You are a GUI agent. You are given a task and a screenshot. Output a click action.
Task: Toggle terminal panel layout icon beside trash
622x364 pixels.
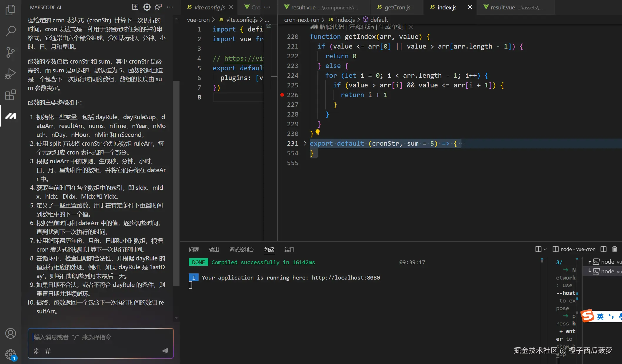click(x=603, y=249)
